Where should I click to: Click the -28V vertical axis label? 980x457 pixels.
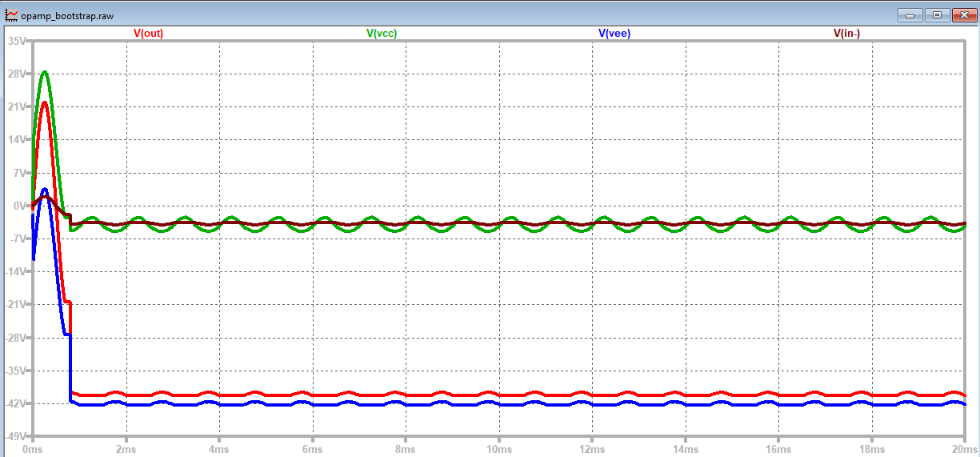click(16, 338)
